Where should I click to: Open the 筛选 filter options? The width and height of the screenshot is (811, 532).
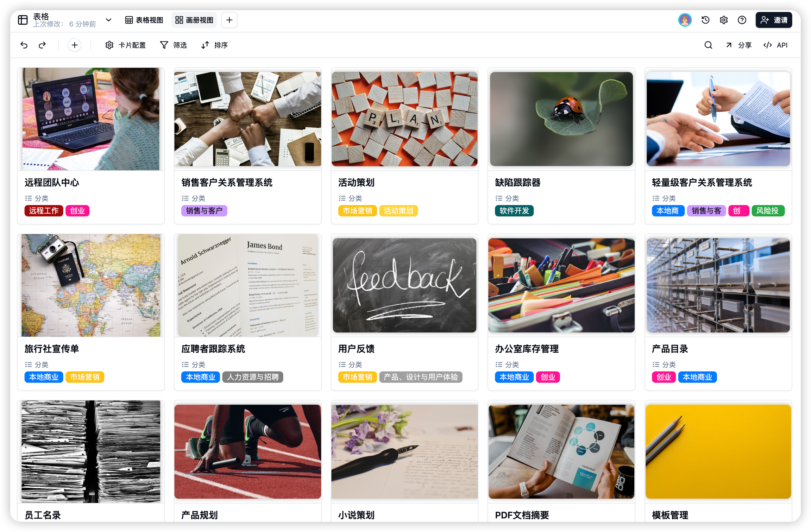[x=174, y=45]
